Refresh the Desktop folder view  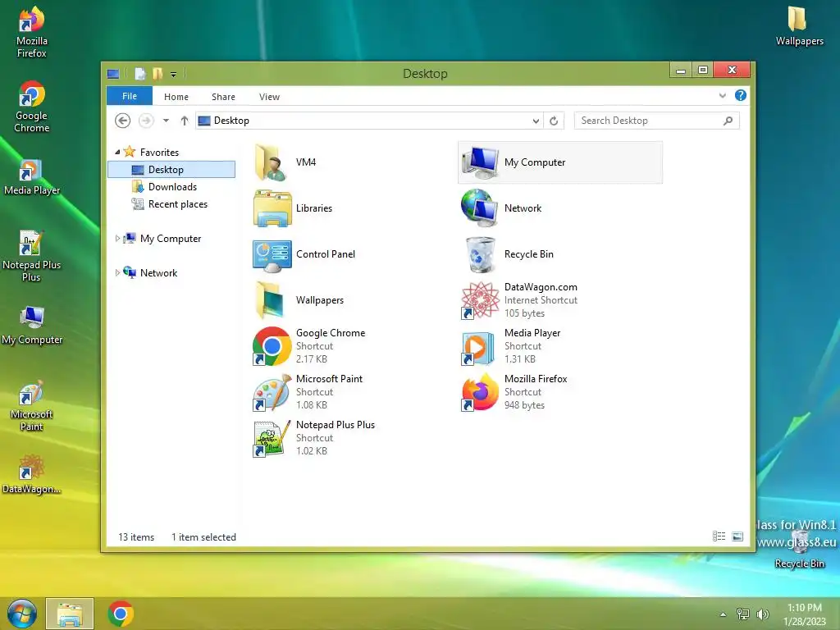pyautogui.click(x=554, y=121)
